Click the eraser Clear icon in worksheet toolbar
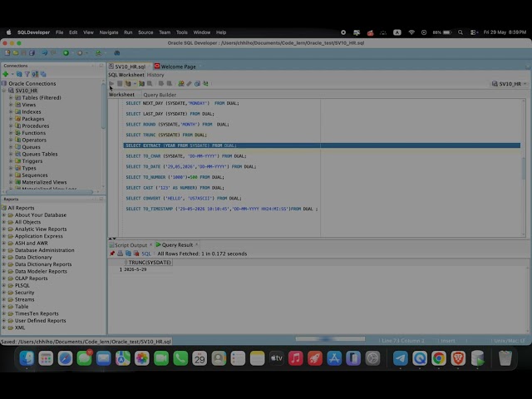Viewport: 532px width, 399px height. click(x=189, y=83)
